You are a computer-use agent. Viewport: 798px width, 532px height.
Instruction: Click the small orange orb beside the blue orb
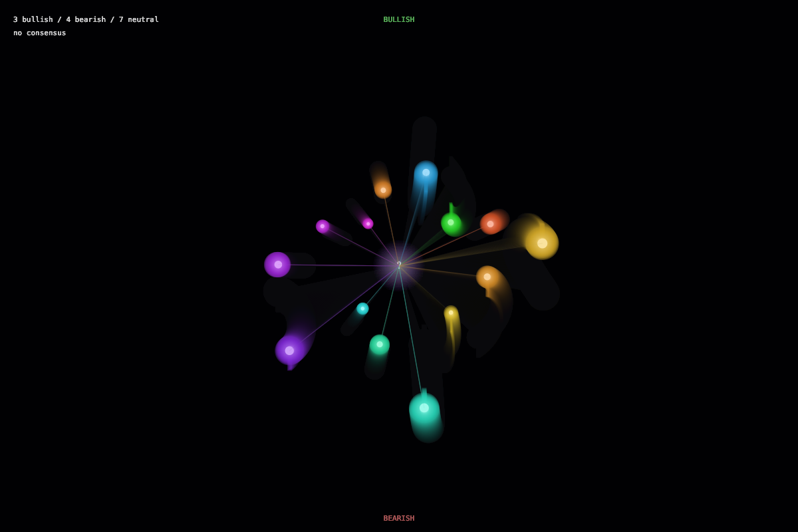tap(383, 190)
